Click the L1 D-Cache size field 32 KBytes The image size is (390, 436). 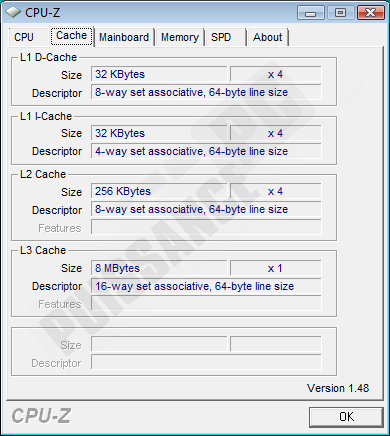pyautogui.click(x=159, y=74)
